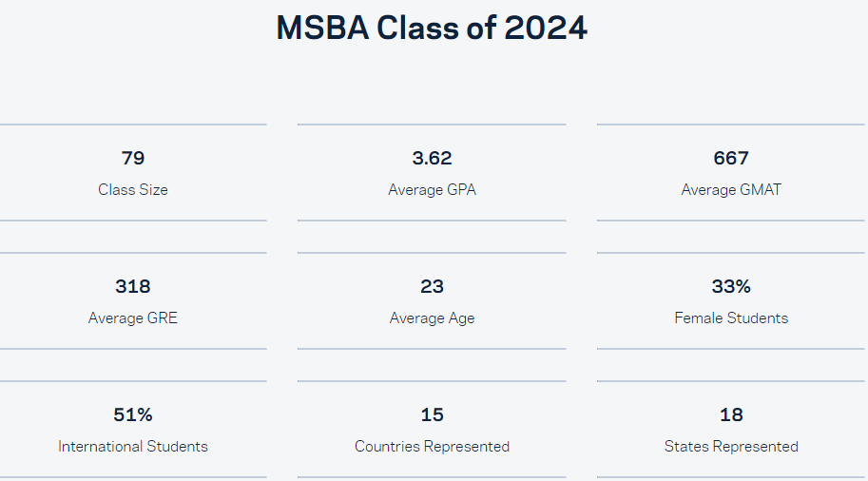This screenshot has height=481, width=868.
Task: Select the Female Students label
Action: click(731, 317)
